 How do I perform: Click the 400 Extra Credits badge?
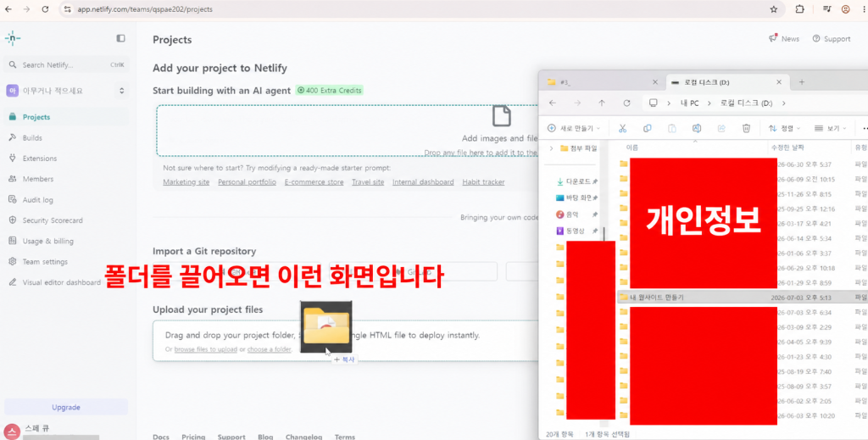(330, 90)
